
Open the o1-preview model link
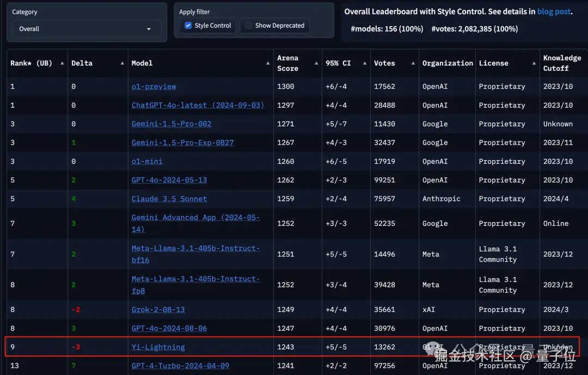click(154, 87)
